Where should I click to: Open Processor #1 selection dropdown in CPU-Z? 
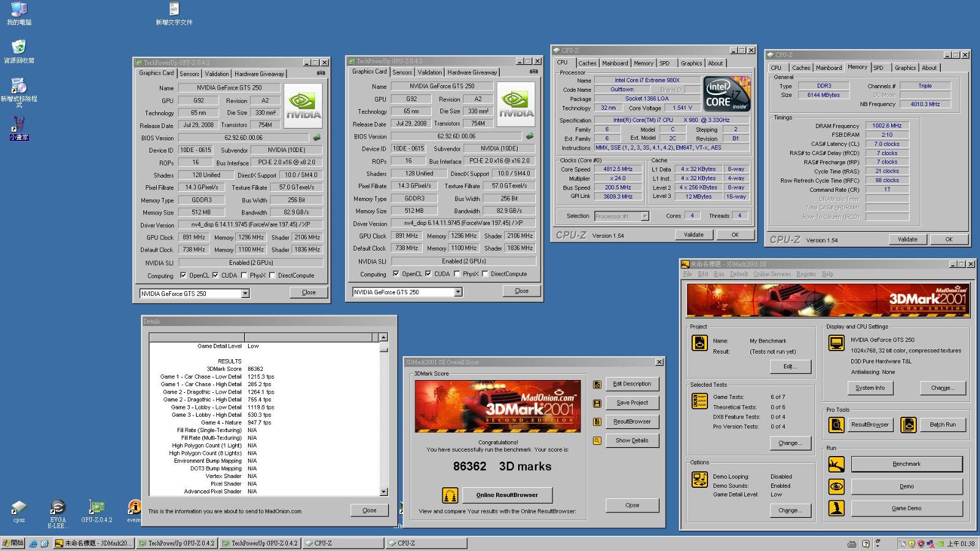coord(644,216)
